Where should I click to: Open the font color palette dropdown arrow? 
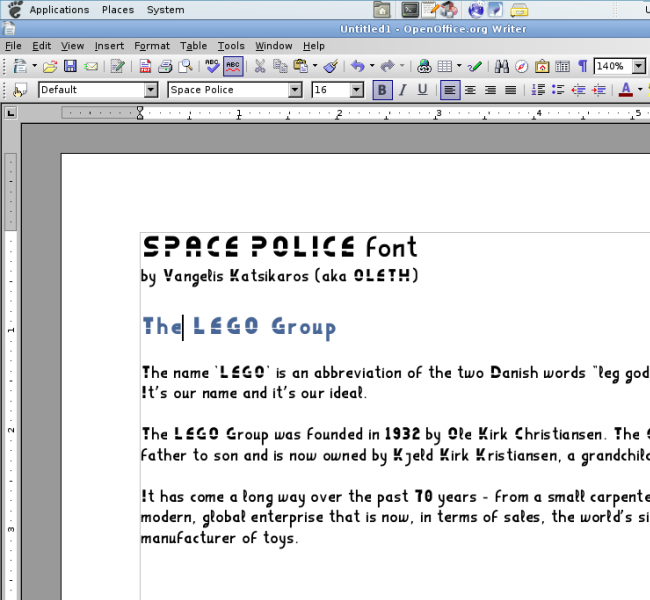coord(640,90)
